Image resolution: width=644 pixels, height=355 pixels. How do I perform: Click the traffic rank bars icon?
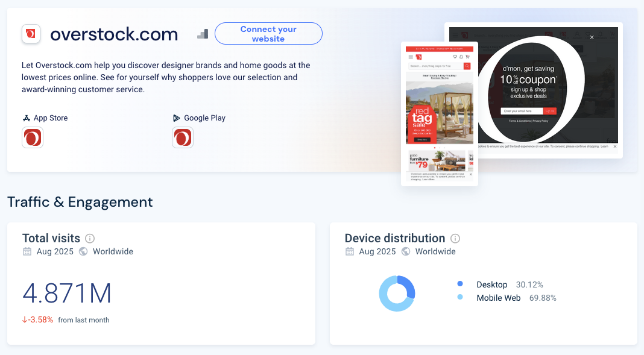[203, 34]
